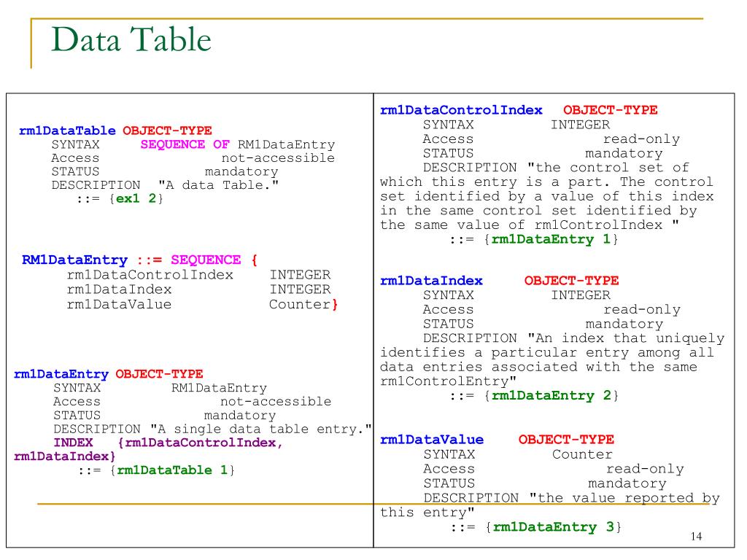Click the blue "rm1DataControlIndex" heading on right
Viewport: 747px width, 560px height.
(461, 110)
